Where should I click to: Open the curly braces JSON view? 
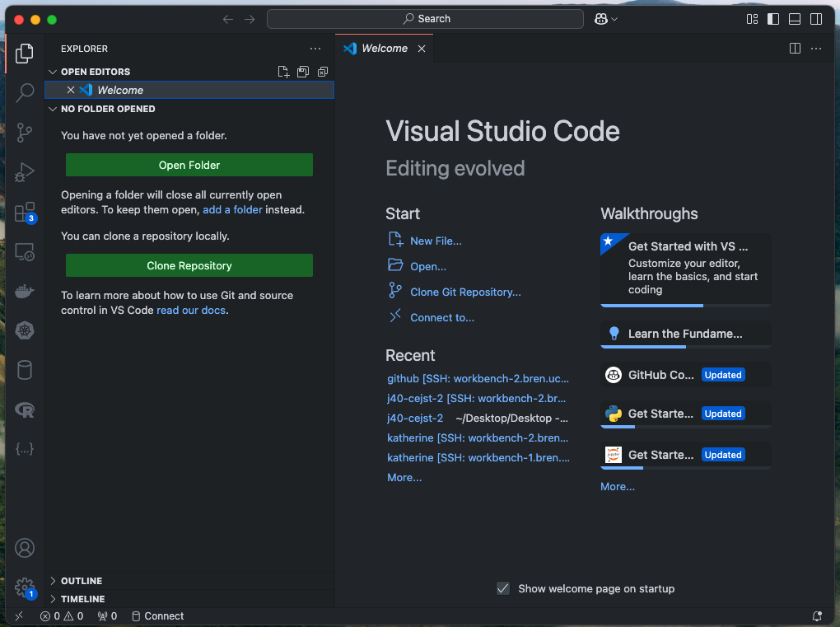point(24,448)
